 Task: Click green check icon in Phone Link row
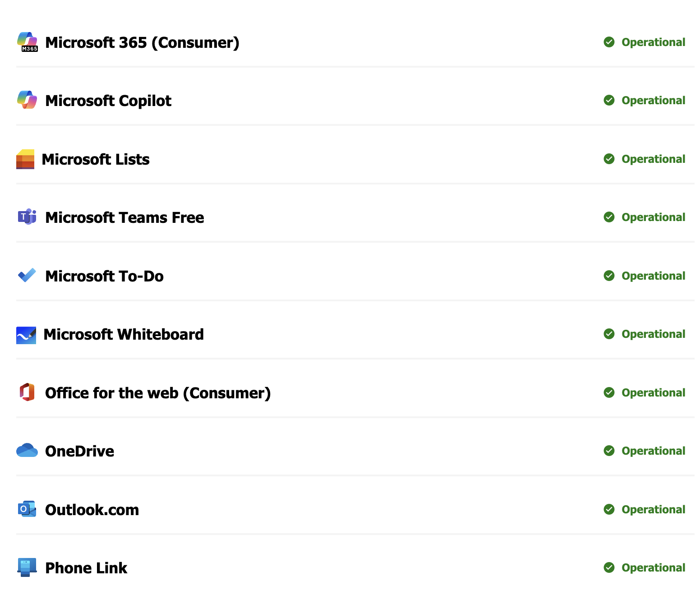[x=609, y=567]
